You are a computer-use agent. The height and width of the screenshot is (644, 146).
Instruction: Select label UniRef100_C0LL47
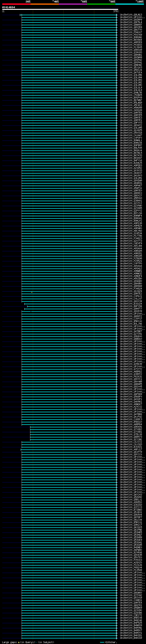pyautogui.click(x=131, y=299)
